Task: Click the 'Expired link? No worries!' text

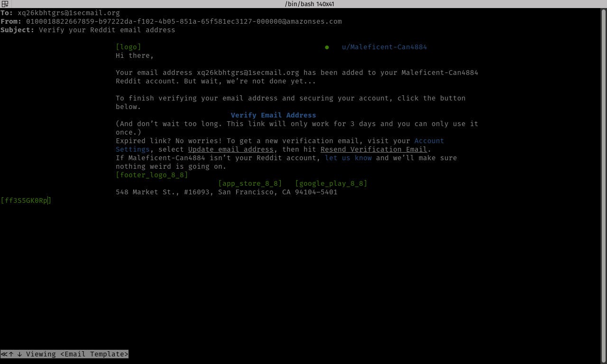Action: coord(169,141)
